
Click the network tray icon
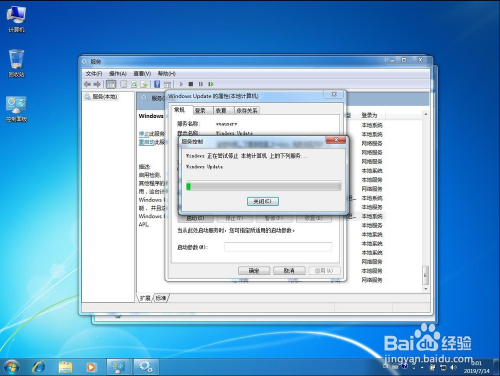click(443, 367)
